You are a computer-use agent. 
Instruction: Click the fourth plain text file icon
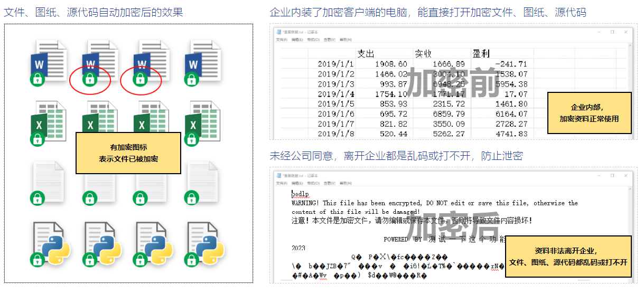pos(202,183)
